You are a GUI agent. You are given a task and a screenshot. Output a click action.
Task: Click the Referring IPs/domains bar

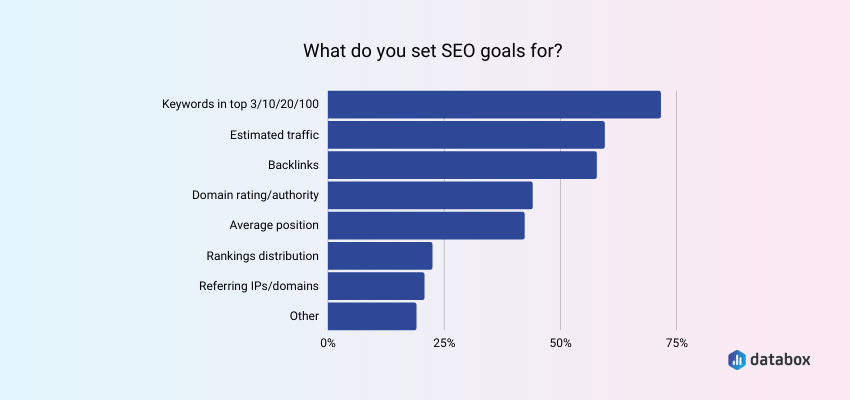coord(376,286)
